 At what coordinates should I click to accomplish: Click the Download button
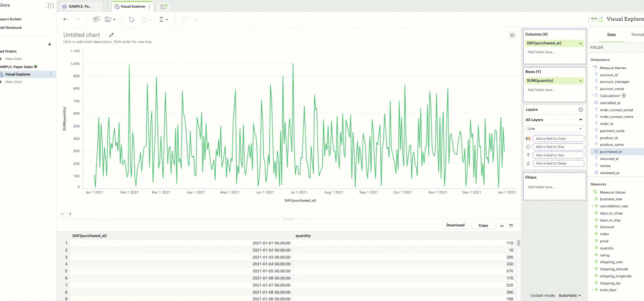455,225
